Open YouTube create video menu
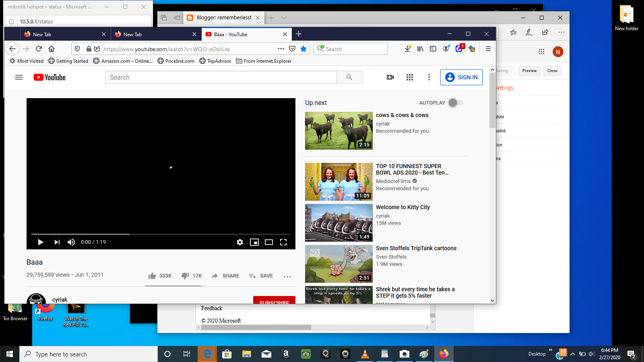644x362 pixels. [x=390, y=77]
